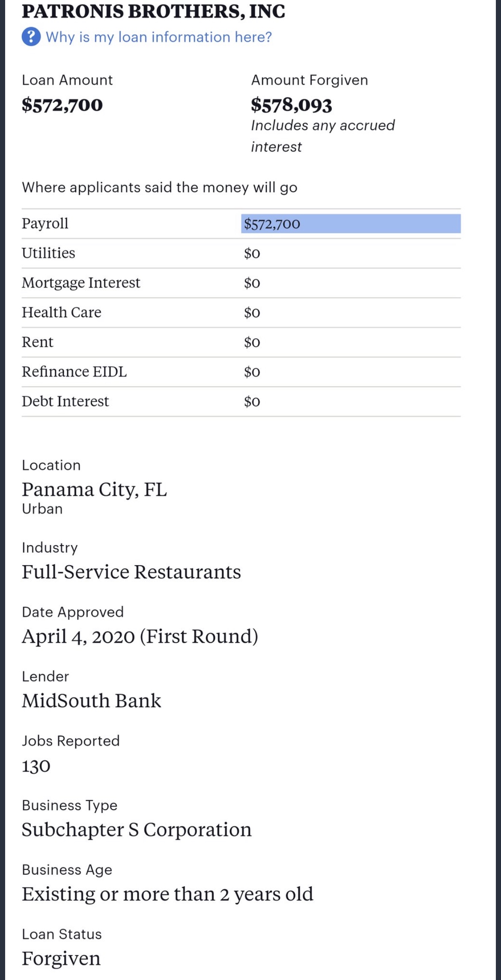Click the jobs reported value 130
This screenshot has height=980, width=501.
[36, 766]
